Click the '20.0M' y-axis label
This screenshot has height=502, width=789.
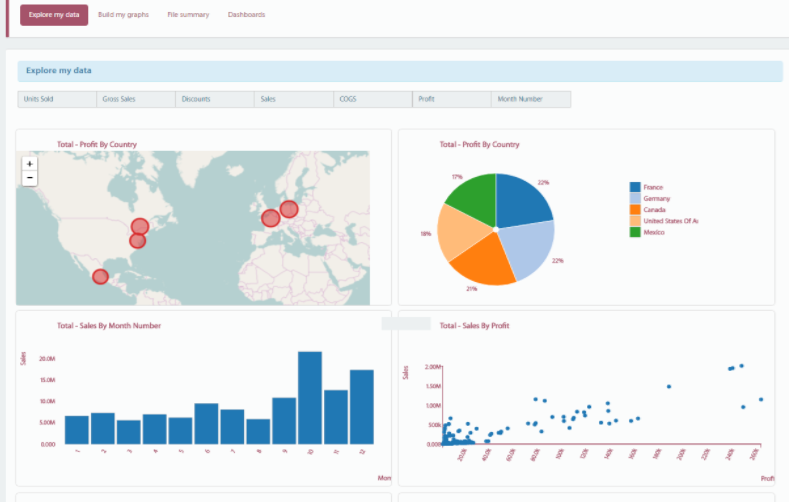coord(47,359)
